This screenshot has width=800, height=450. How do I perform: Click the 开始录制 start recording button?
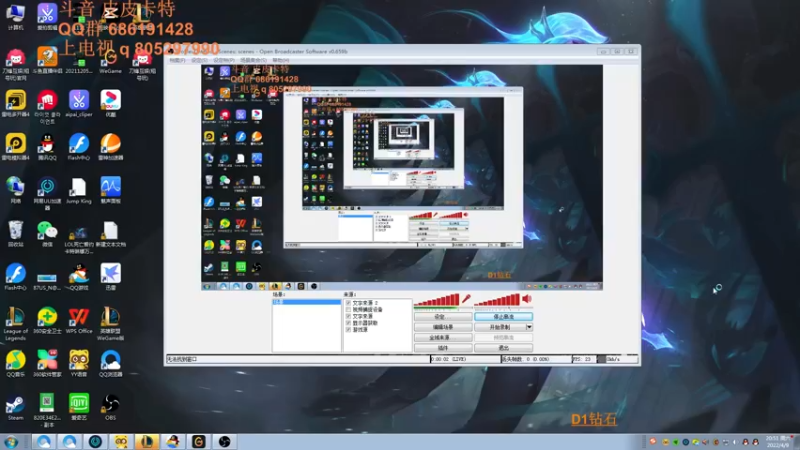coord(500,327)
